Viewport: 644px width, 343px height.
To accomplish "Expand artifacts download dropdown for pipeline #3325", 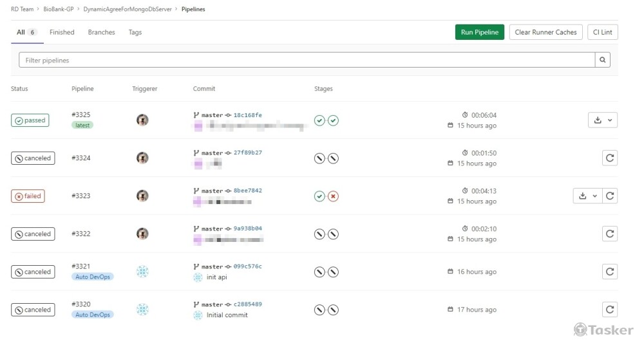I will tap(603, 120).
